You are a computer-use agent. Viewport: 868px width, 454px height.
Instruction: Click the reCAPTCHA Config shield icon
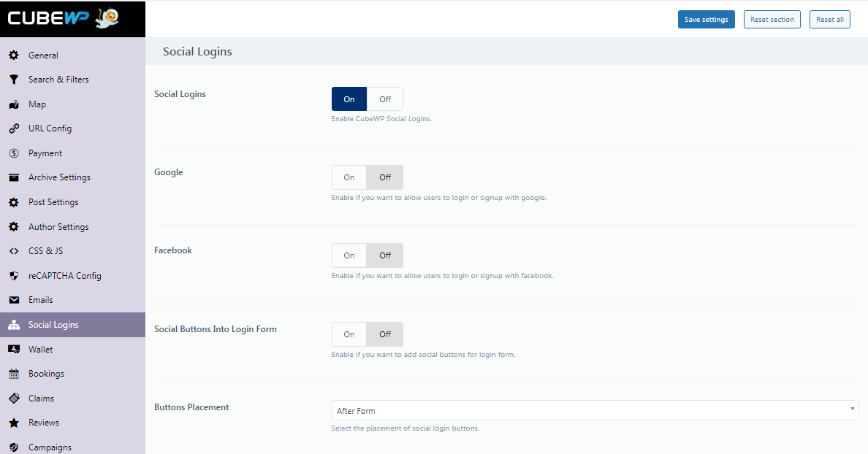pyautogui.click(x=14, y=276)
